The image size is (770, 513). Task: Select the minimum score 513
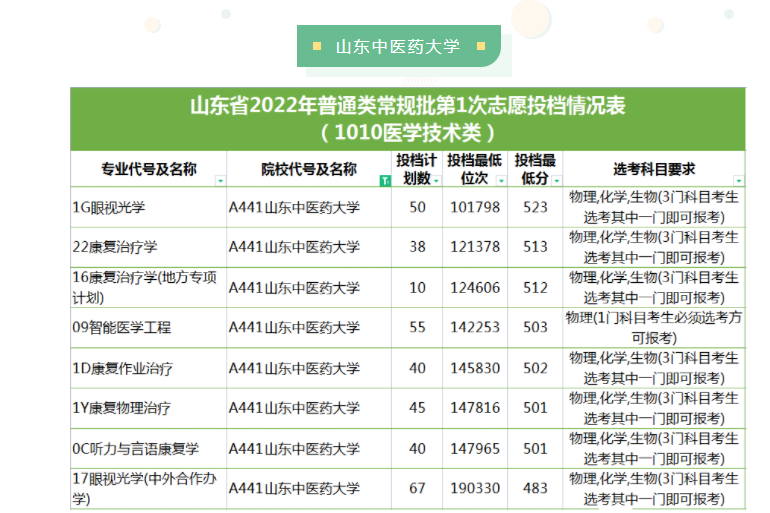click(x=535, y=247)
